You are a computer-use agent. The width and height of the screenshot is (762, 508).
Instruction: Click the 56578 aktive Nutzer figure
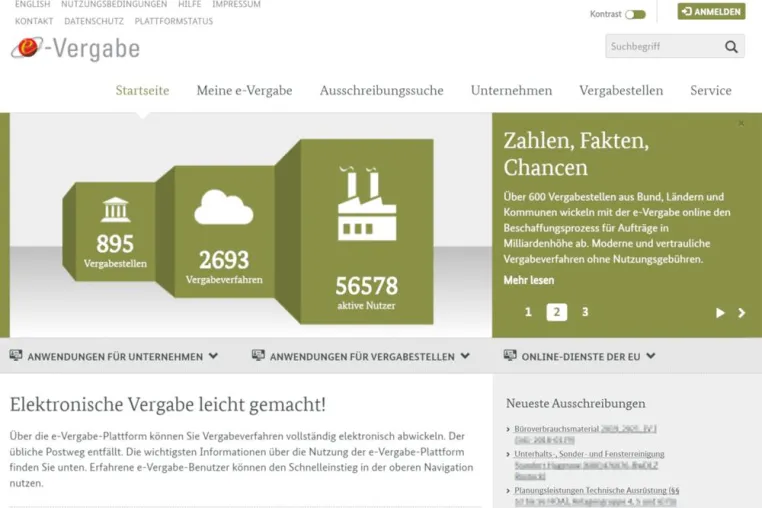tap(366, 293)
